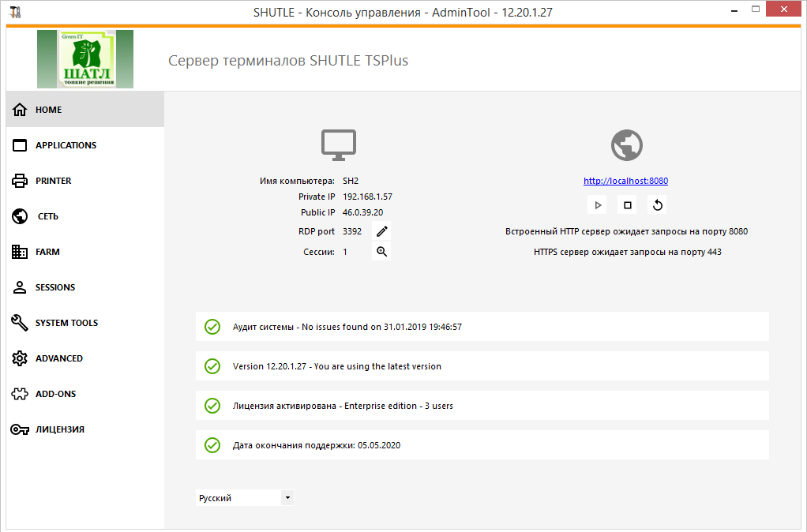The height and width of the screenshot is (532, 807).
Task: Restart the HTTP server using the restart button
Action: (656, 204)
